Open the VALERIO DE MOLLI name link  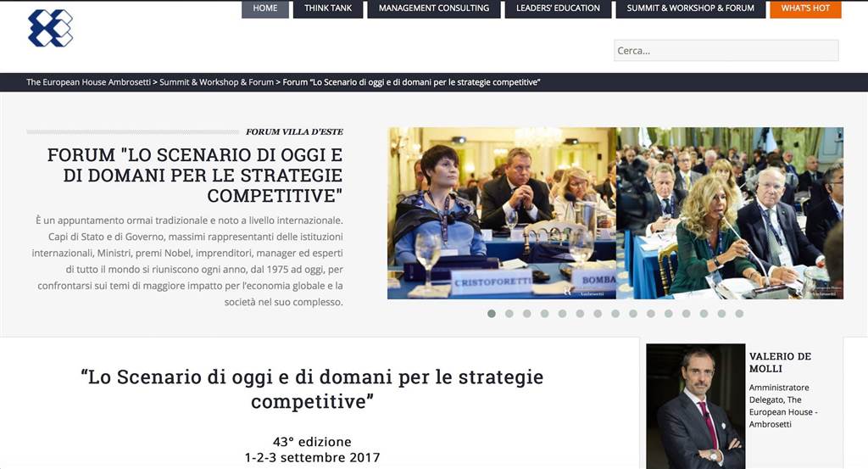pyautogui.click(x=780, y=362)
